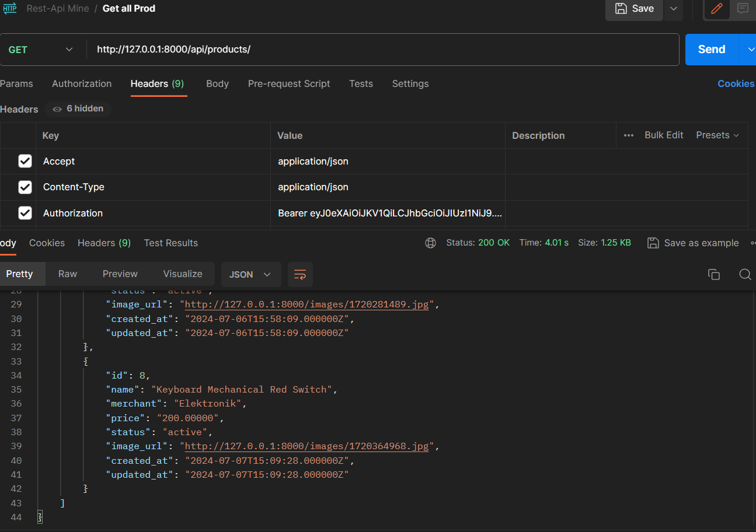Open the Presets dropdown

tap(717, 135)
